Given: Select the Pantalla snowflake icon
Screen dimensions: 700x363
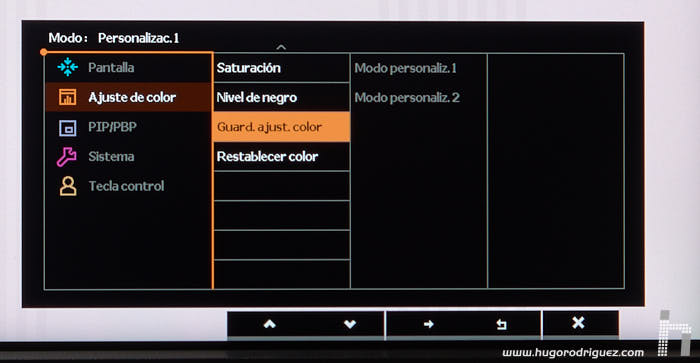Looking at the screenshot, I should (67, 67).
